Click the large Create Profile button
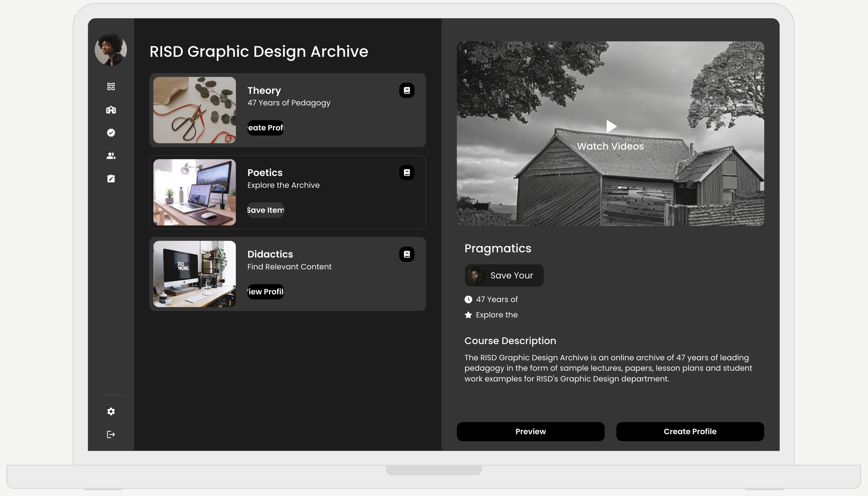The image size is (868, 496). [690, 431]
